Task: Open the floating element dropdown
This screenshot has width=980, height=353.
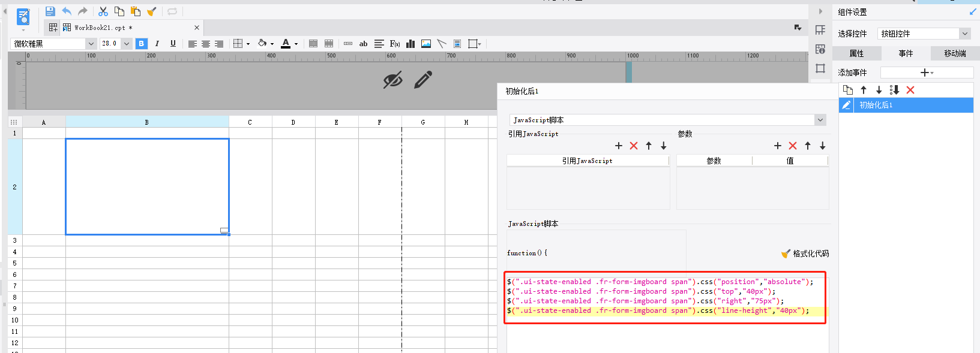Action: (475, 44)
